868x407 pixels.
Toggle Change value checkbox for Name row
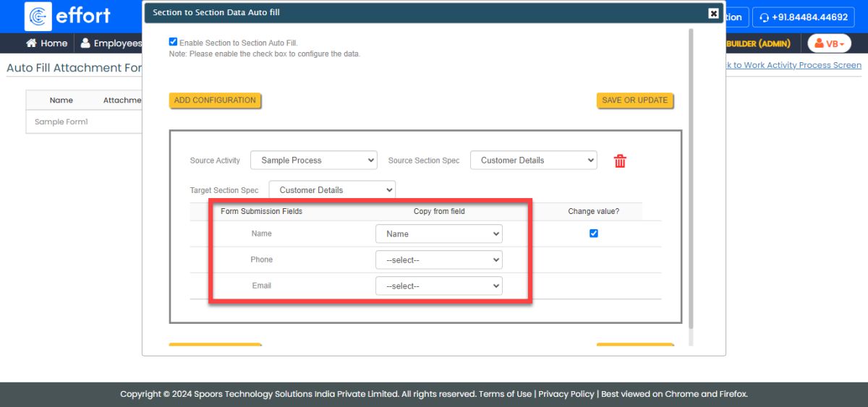[594, 234]
